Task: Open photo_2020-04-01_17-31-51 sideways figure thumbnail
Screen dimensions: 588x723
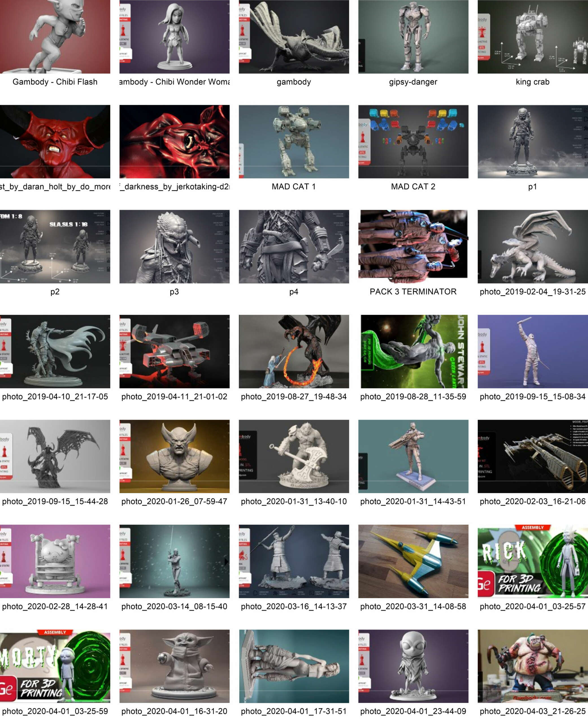Action: pos(294,666)
